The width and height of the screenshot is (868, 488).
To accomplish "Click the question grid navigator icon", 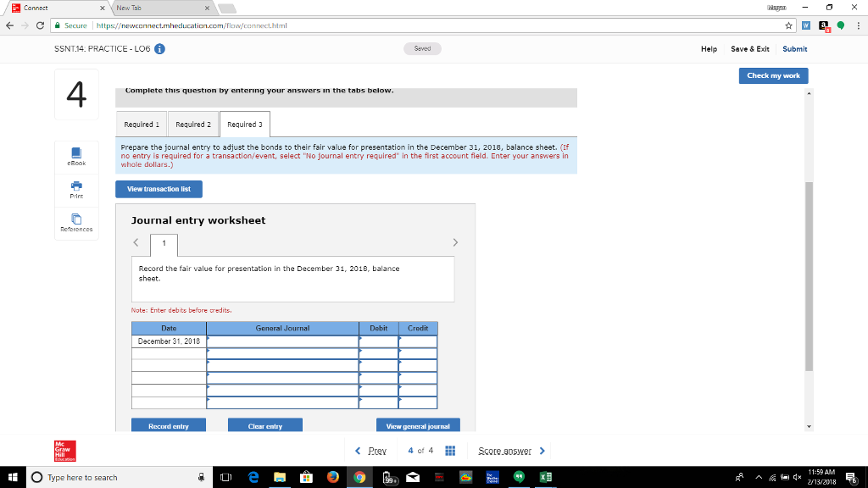I will (x=450, y=451).
